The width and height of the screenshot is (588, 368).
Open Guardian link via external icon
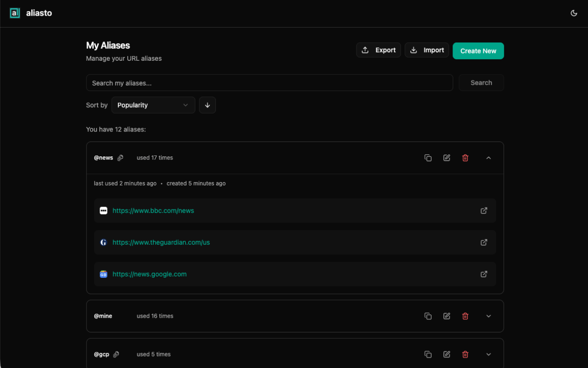point(484,242)
